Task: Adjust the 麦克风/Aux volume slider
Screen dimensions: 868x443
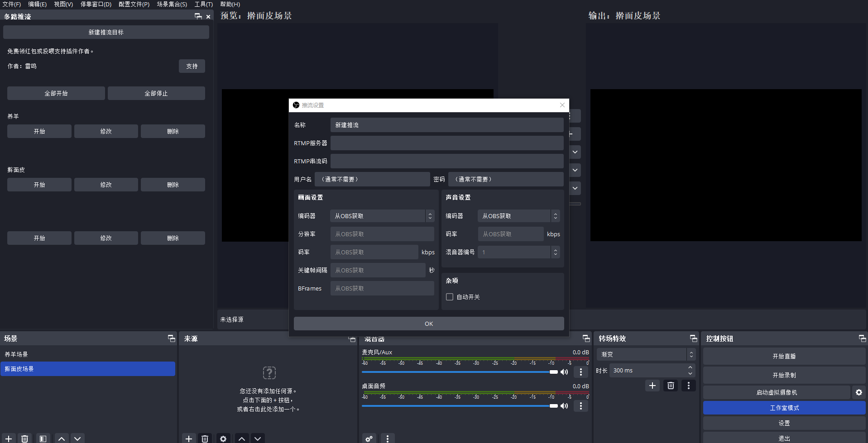Action: click(460, 372)
